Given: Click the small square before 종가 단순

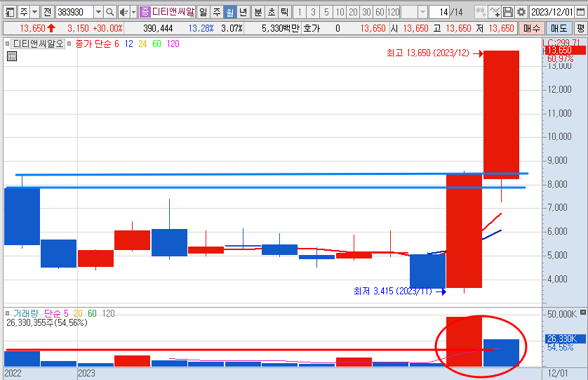Looking at the screenshot, I should (x=69, y=44).
